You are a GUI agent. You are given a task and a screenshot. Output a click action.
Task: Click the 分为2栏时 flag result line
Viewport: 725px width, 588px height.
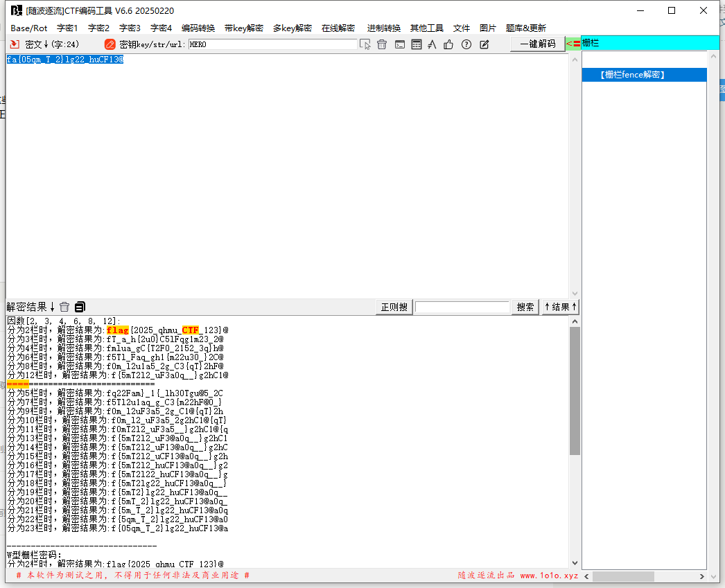click(x=117, y=330)
